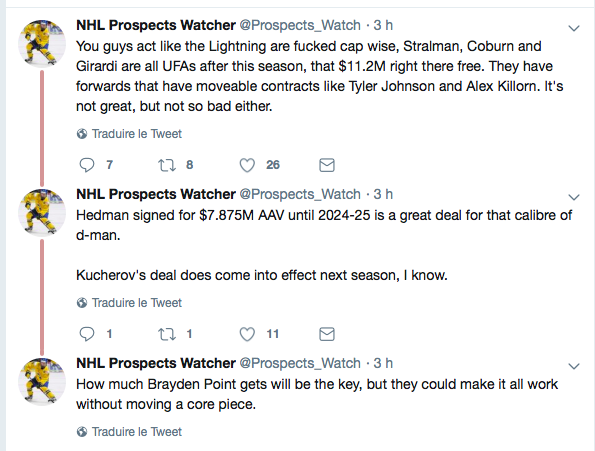The height and width of the screenshot is (451, 595).
Task: Expand the Hedman tweet's options chevron
Action: [574, 197]
